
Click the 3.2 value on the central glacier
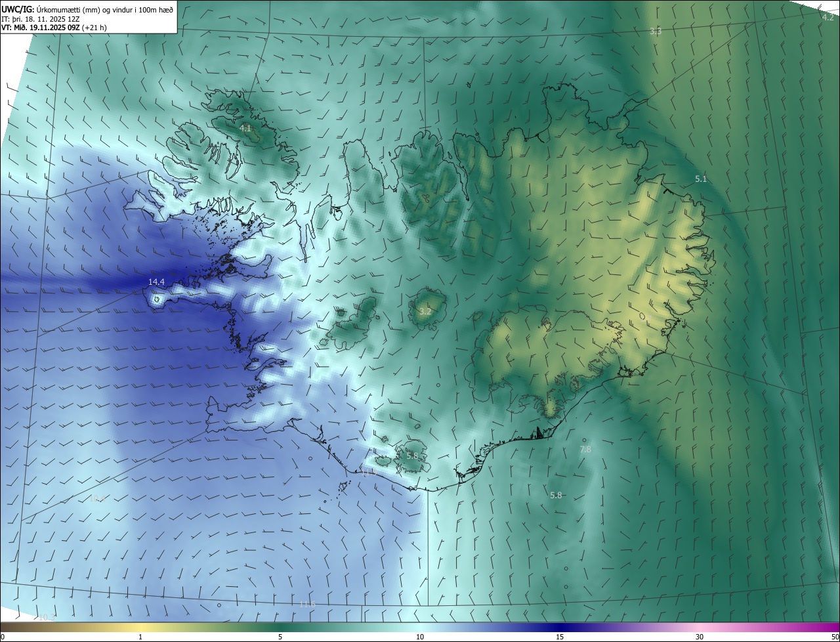click(x=425, y=311)
